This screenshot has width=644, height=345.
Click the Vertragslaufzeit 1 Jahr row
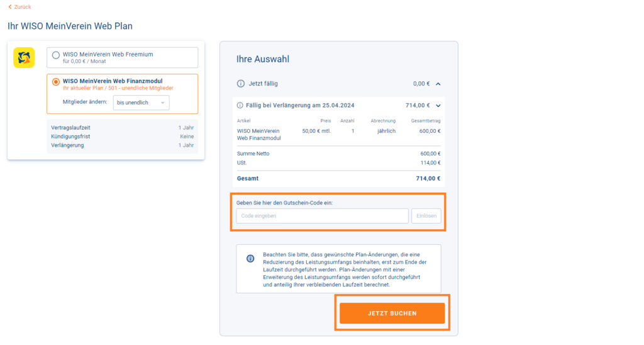[x=123, y=128]
